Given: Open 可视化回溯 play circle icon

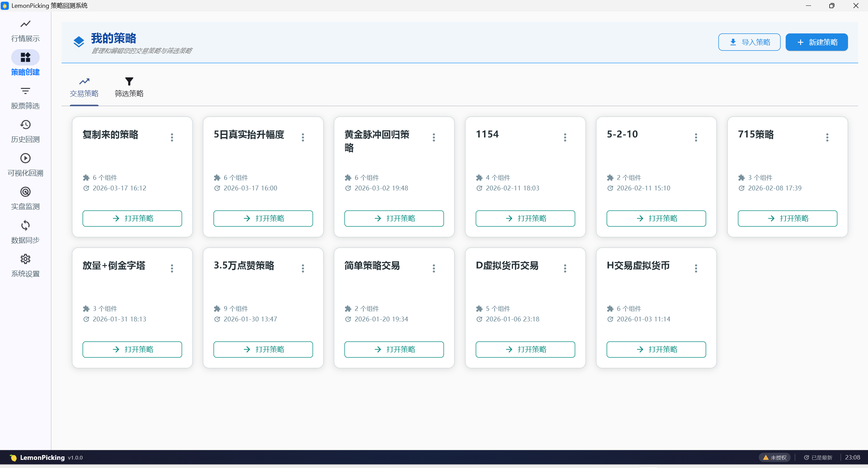Looking at the screenshot, I should point(25,158).
